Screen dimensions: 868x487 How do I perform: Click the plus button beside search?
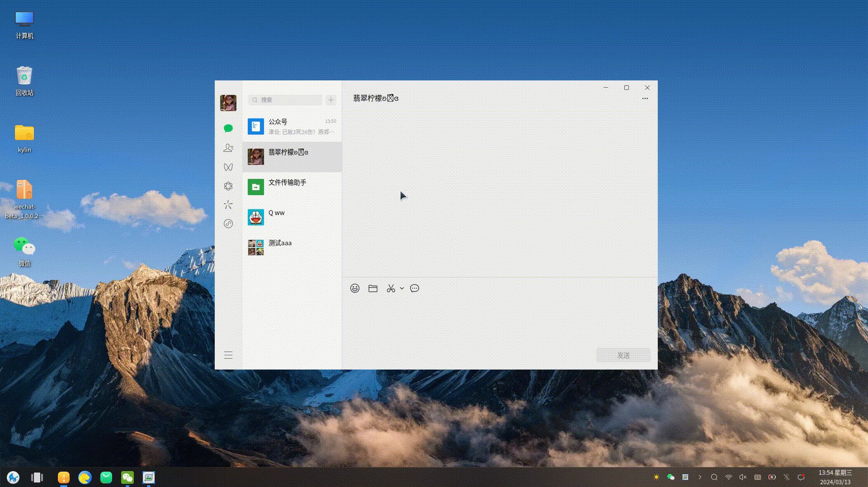click(x=331, y=100)
